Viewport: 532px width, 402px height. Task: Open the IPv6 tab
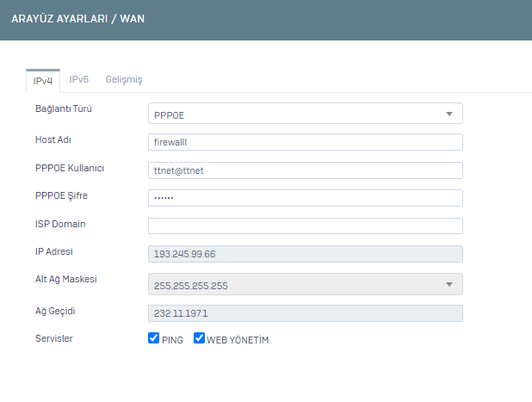(x=79, y=79)
